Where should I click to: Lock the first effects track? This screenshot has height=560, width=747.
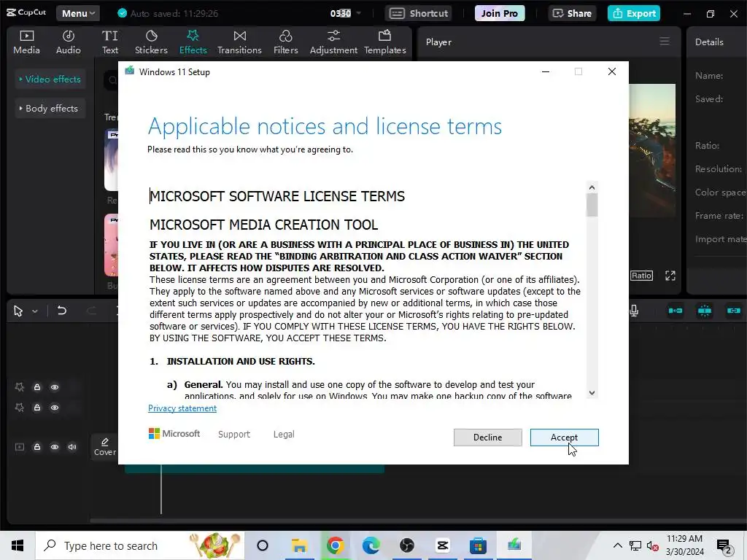coord(37,387)
